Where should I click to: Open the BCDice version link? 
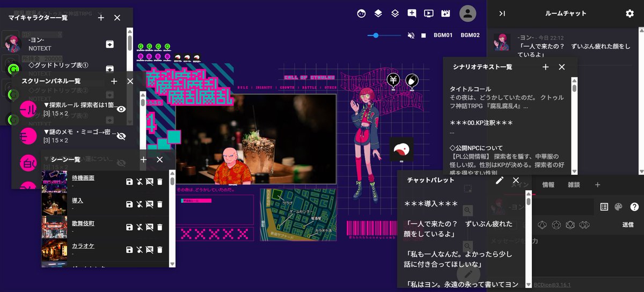point(552,285)
